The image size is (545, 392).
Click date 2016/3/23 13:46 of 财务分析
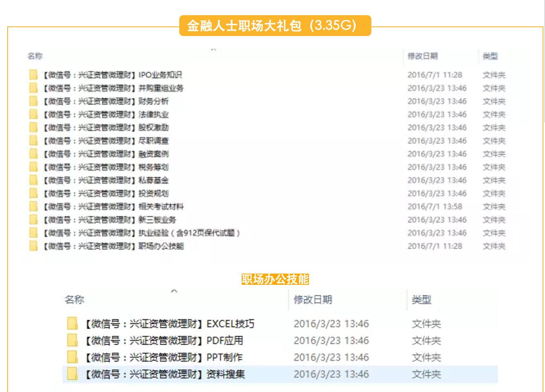437,101
